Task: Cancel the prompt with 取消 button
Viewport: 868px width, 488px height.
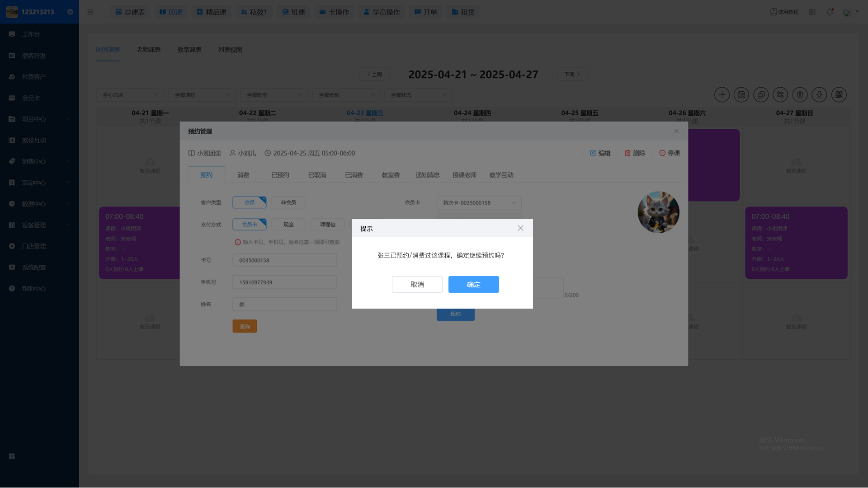Action: [417, 284]
